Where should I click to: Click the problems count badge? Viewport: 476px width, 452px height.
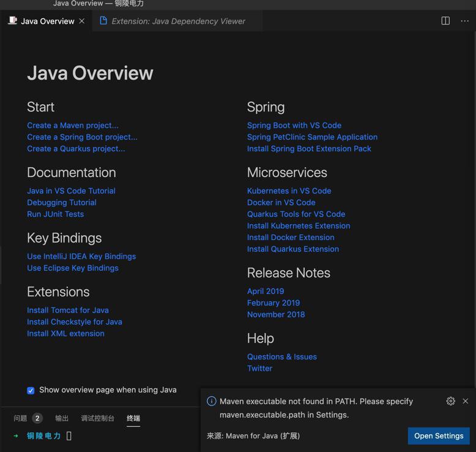click(x=37, y=418)
